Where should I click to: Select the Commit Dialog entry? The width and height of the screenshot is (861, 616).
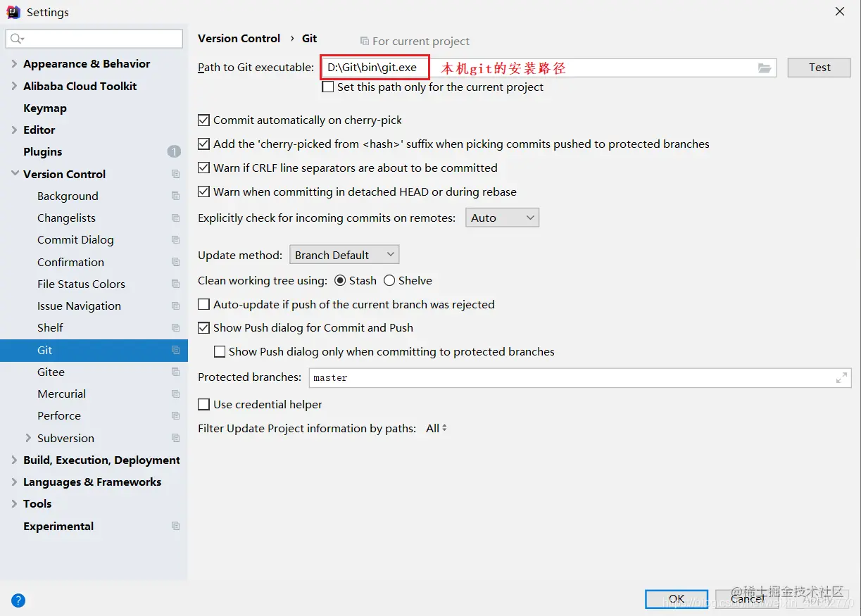75,239
